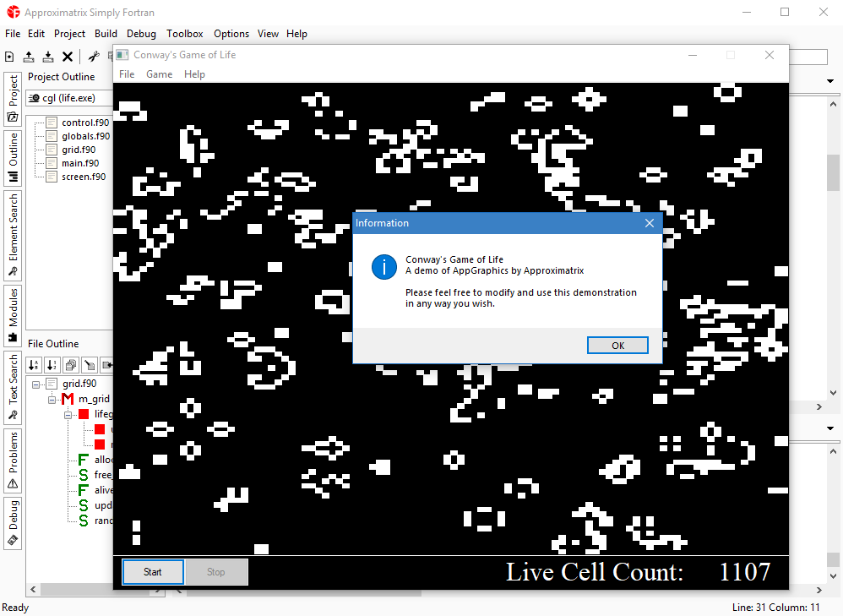Screen dimensions: 843x616
Task: Collapse the m_grid module node
Action: tap(52, 399)
